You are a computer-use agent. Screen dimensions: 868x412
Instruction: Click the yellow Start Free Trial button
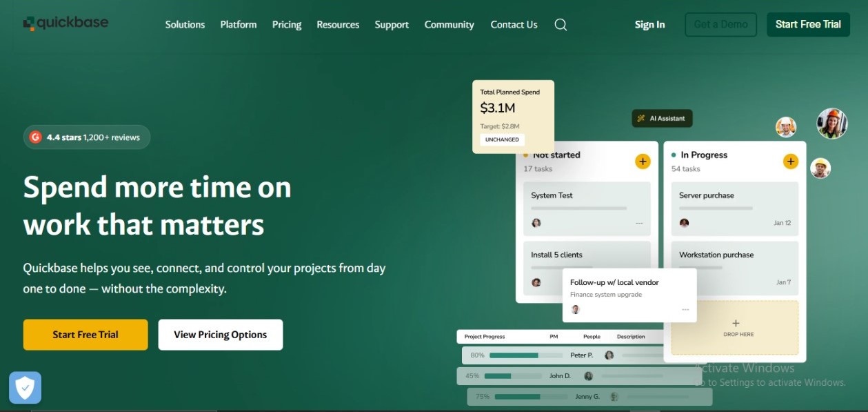click(85, 335)
